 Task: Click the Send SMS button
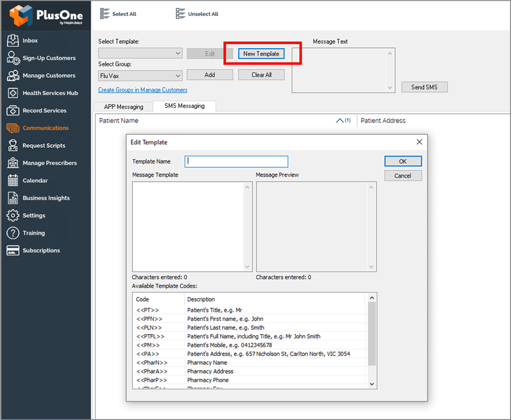[x=424, y=87]
